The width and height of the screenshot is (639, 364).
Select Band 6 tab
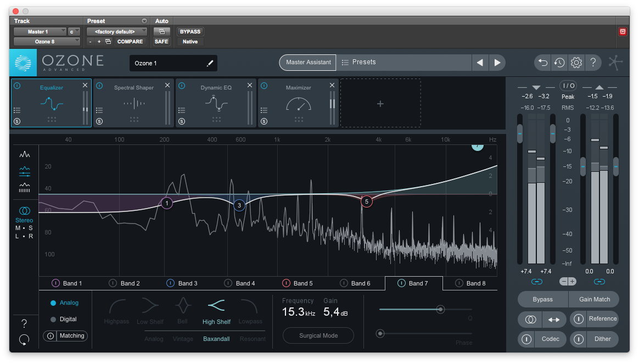356,283
